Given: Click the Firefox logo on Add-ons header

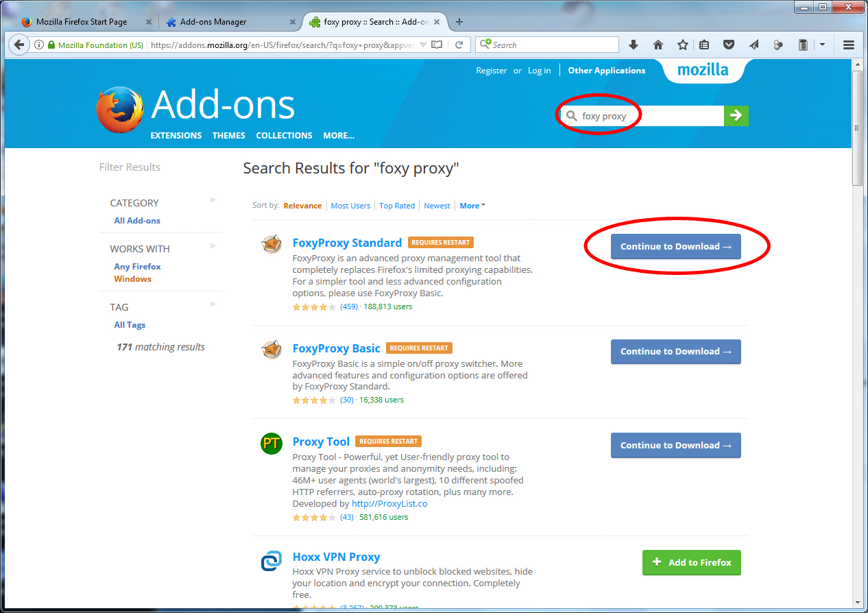Looking at the screenshot, I should point(120,109).
